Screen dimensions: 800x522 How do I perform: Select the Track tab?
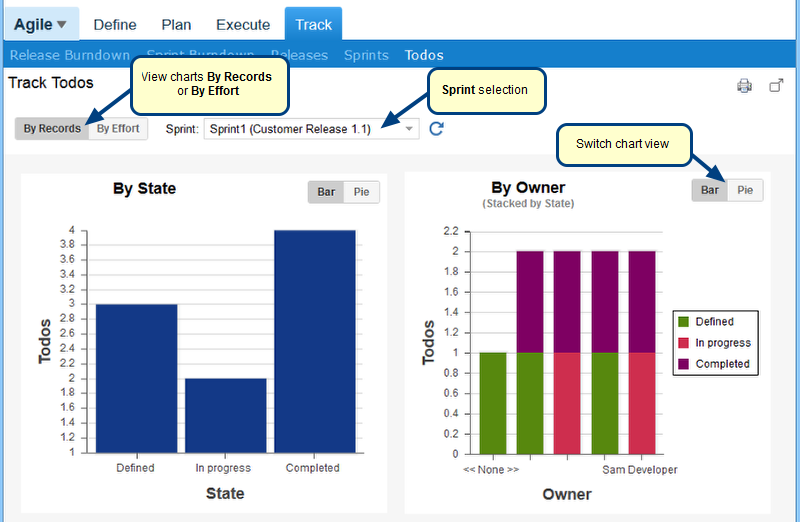coord(313,25)
